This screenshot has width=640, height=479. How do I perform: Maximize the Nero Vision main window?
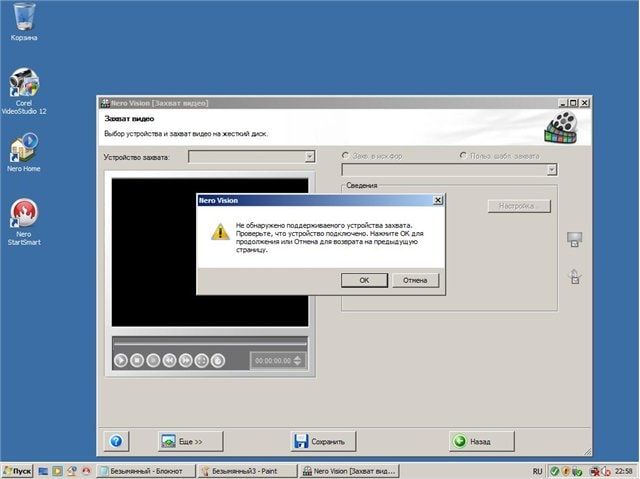tap(573, 103)
